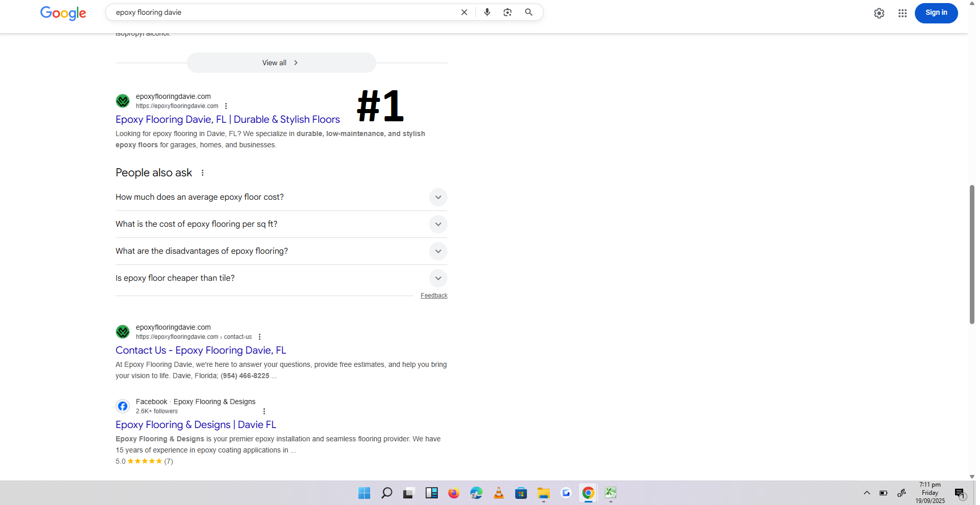Switch to Google Chrome on taskbar
Image resolution: width=980 pixels, height=505 pixels.
point(588,493)
